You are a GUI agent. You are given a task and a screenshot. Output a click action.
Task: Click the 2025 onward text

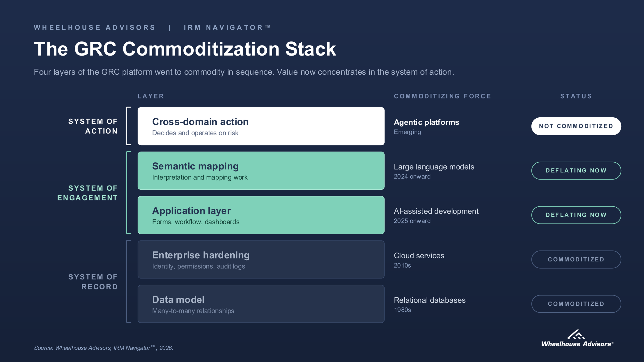click(412, 221)
